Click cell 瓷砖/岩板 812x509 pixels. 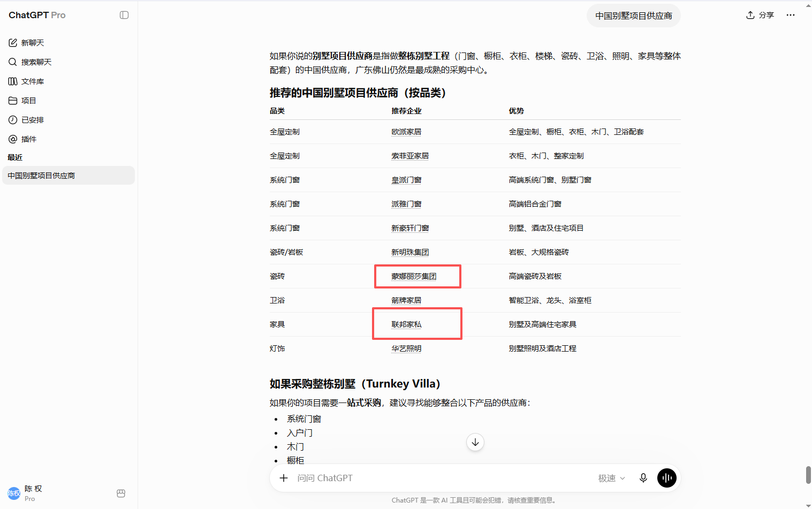click(286, 252)
